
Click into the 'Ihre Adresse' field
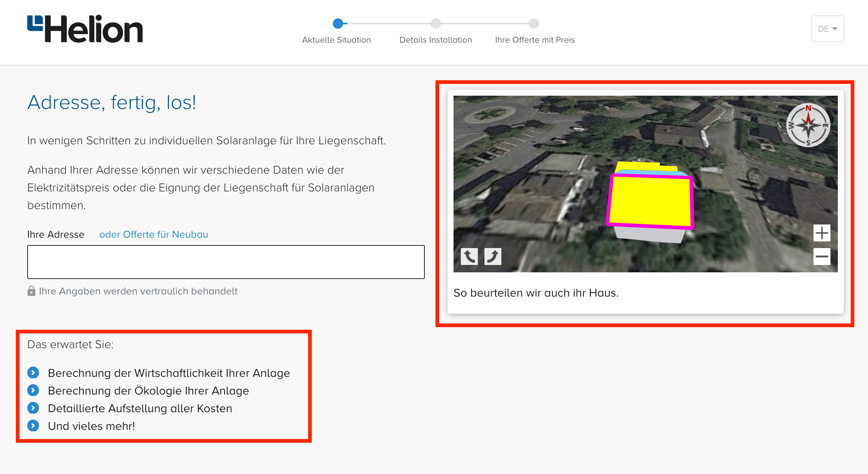226,262
